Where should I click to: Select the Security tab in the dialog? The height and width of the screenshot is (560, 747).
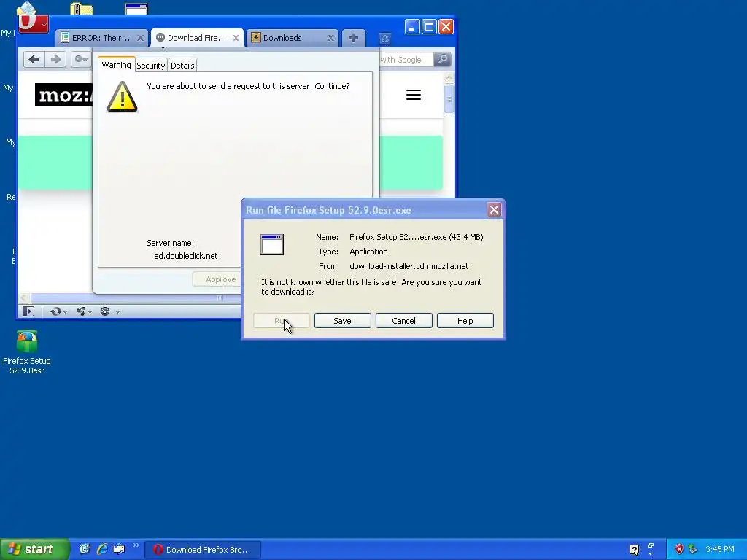pyautogui.click(x=150, y=66)
